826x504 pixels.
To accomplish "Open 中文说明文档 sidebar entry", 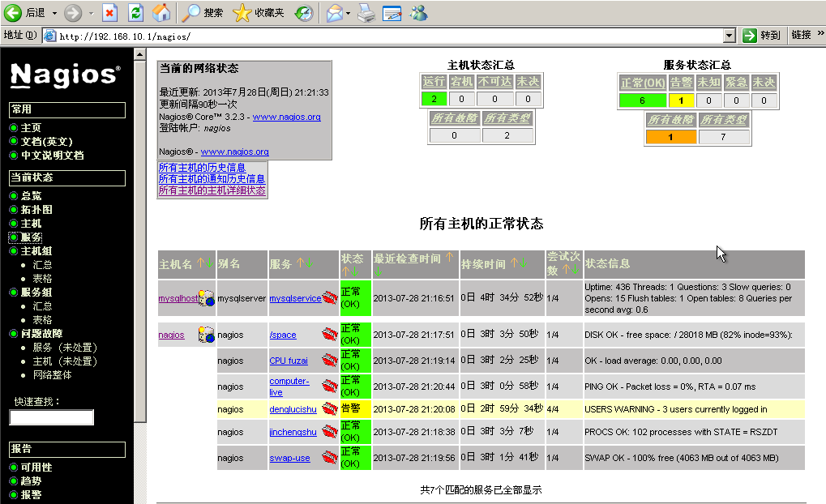I will tap(52, 156).
